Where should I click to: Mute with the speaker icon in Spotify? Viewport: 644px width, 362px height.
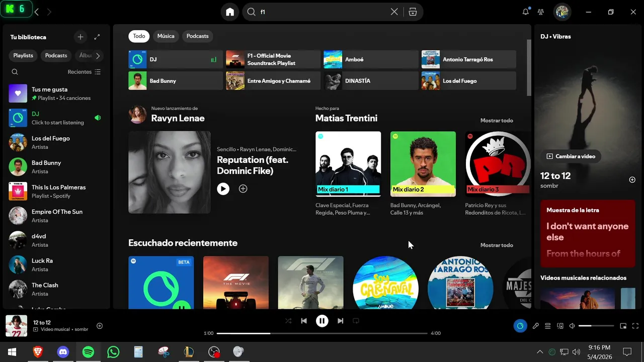pyautogui.click(x=572, y=326)
